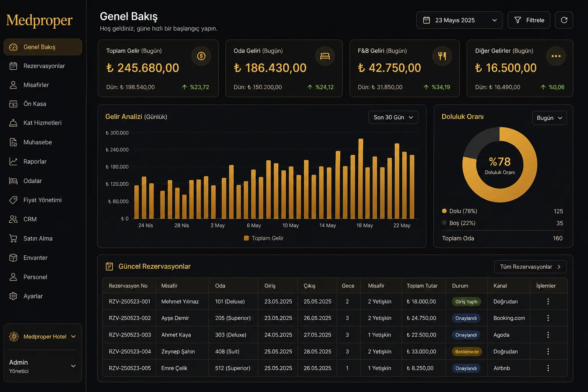Open Satın Alma in the sidebar
Viewport: 588px width, 392px height.
coord(43,238)
